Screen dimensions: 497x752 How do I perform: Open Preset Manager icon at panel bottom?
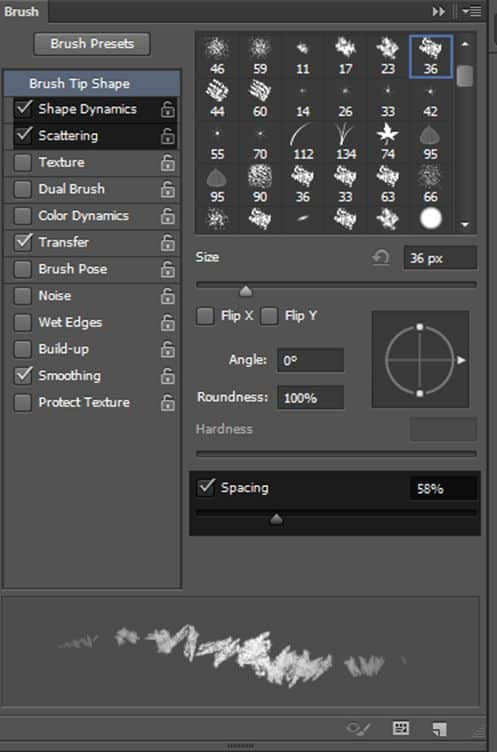401,728
